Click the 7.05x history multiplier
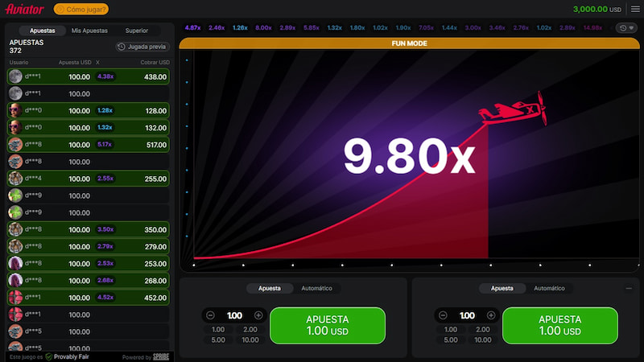 [426, 28]
